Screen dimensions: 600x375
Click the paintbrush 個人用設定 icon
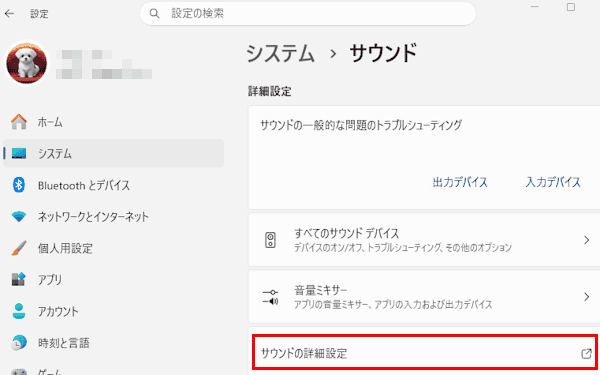19,248
